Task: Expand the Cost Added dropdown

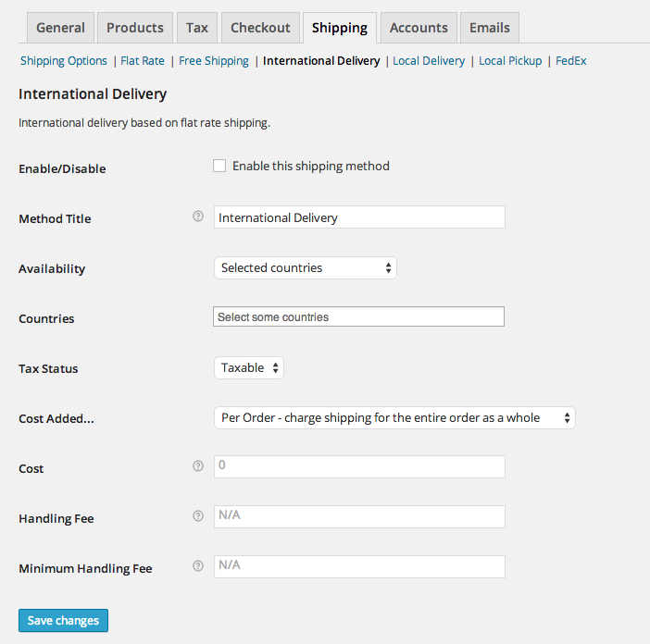Action: click(394, 418)
